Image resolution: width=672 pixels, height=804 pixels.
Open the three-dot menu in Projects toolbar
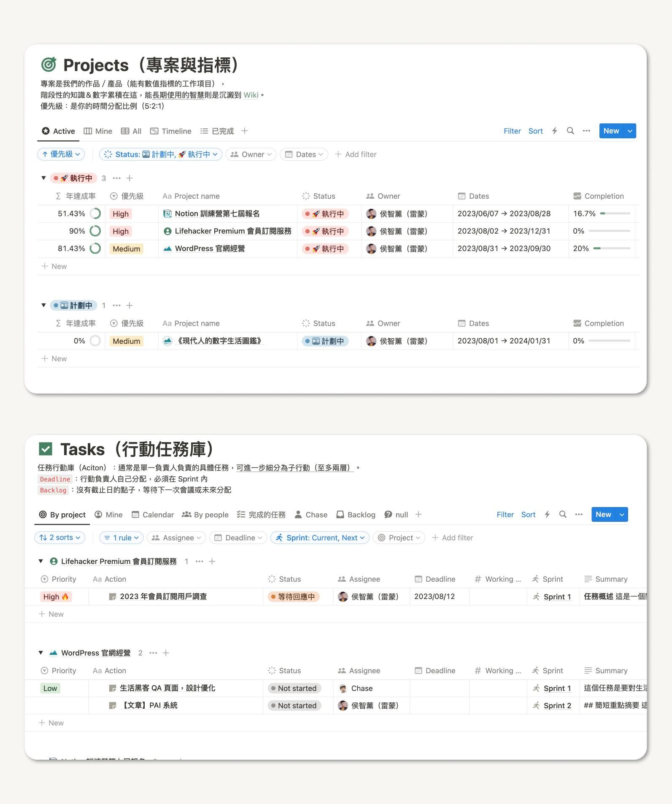586,131
